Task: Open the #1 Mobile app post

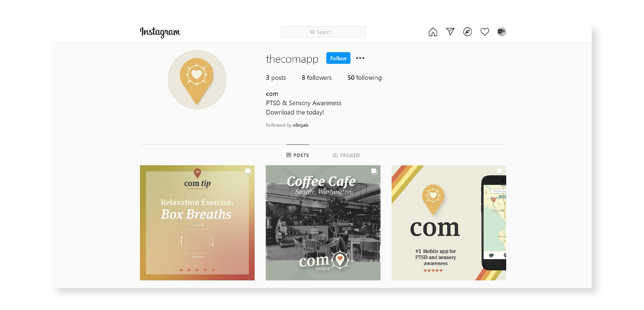Action: click(449, 223)
